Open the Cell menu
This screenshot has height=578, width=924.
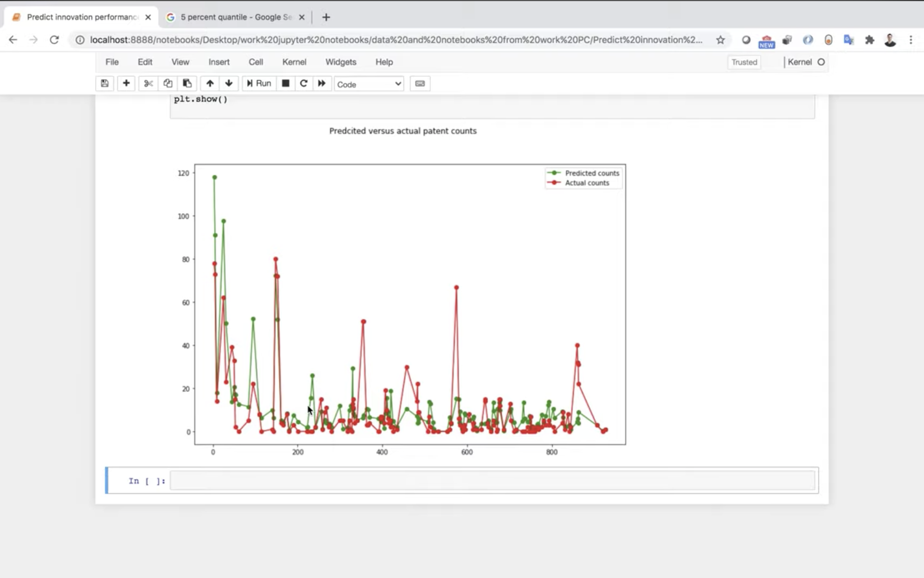coord(256,62)
